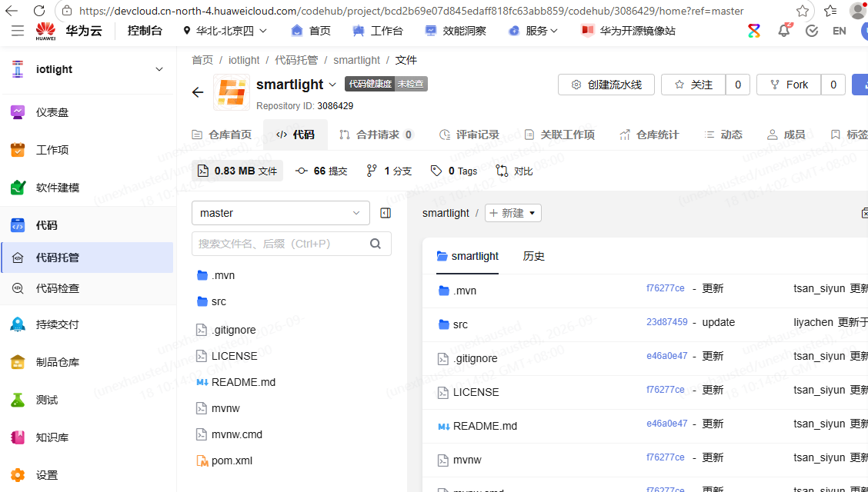Screen dimensions: 868x492
Task: Collapse file tree panel toggle icon
Action: pos(386,213)
